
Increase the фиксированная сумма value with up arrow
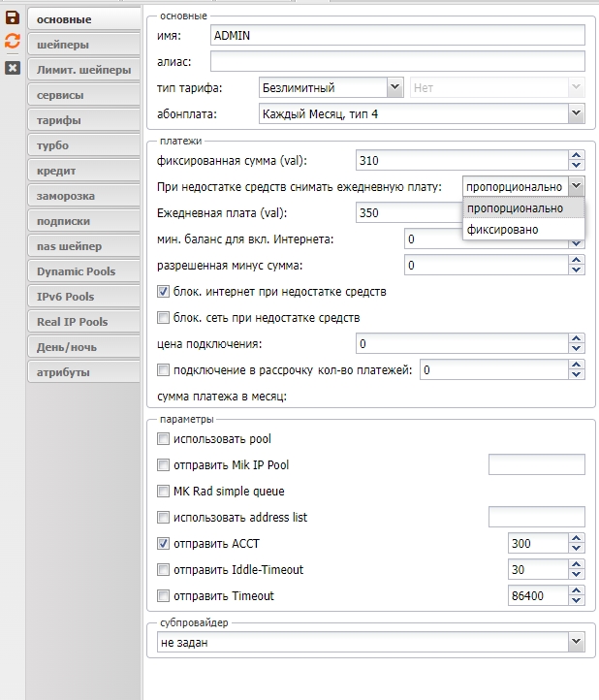(577, 155)
